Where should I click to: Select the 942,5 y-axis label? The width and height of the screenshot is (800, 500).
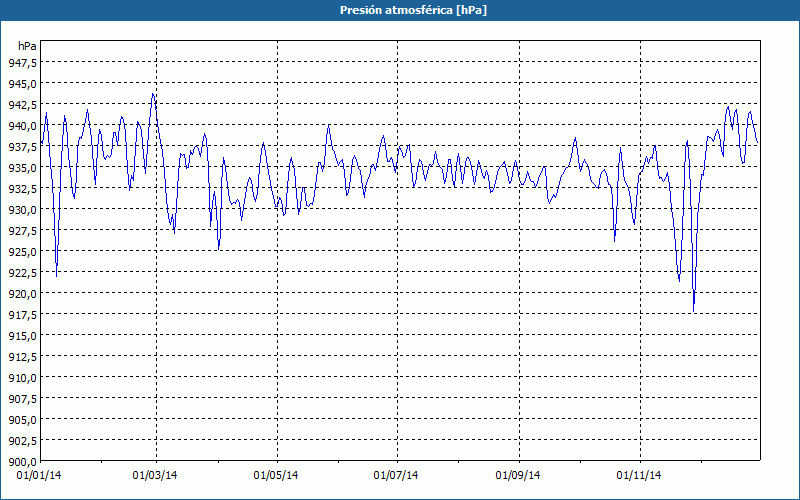point(22,104)
